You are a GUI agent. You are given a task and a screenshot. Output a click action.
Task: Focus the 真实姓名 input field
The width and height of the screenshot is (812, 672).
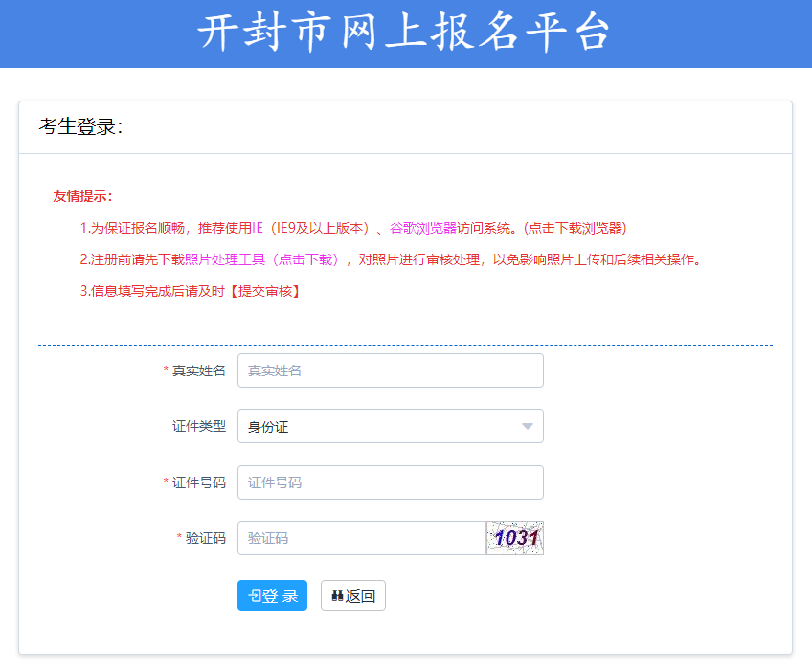pos(390,370)
